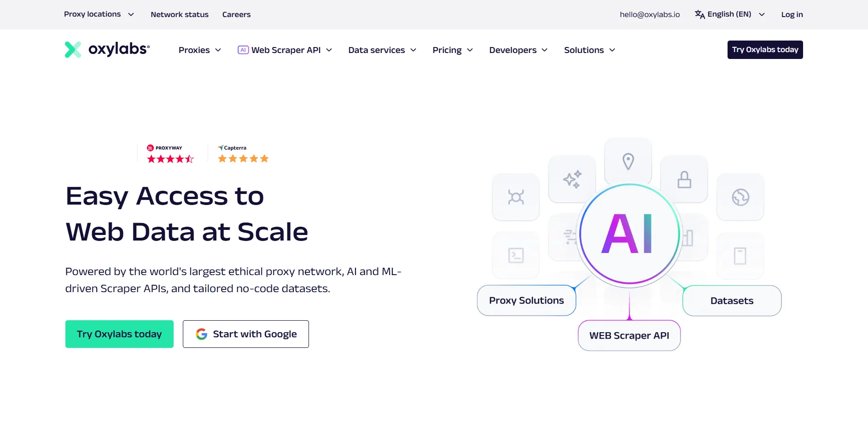Click the green Try Oxylabs today button
868x423 pixels.
119,334
